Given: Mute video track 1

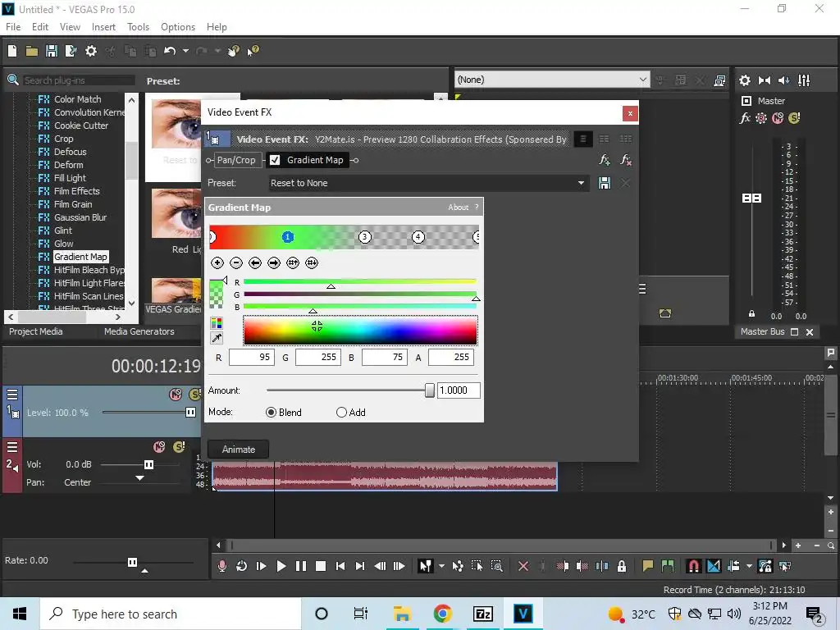Looking at the screenshot, I should (x=176, y=395).
